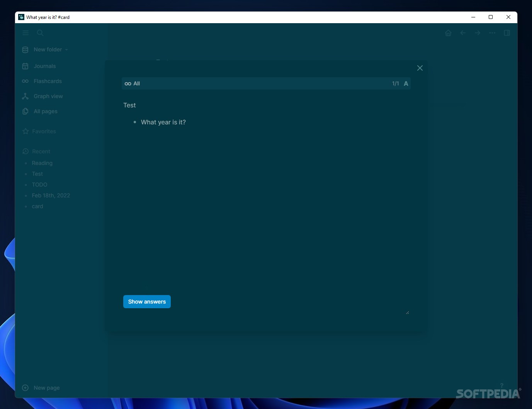
Task: Open the recent page Reading
Action: 42,163
